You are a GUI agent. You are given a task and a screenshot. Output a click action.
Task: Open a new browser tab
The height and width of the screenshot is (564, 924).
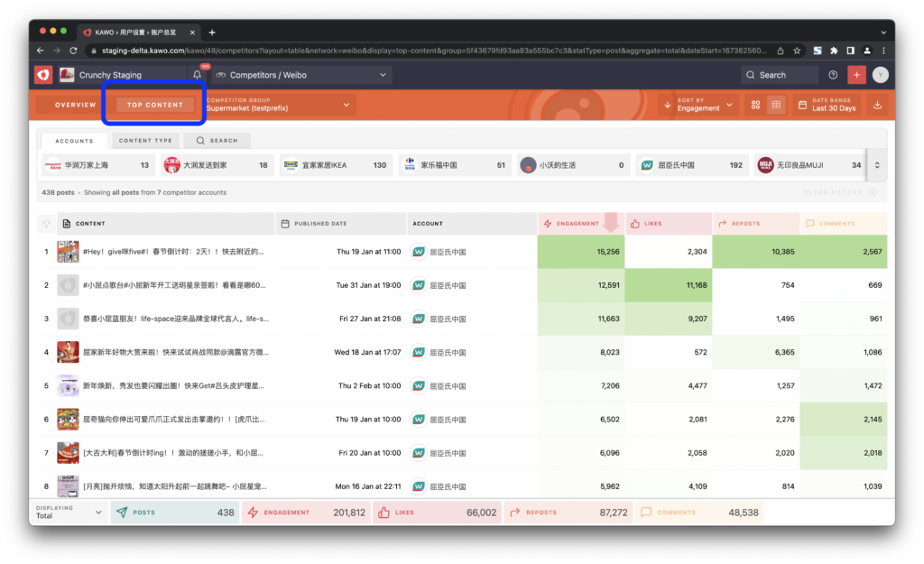point(212,32)
